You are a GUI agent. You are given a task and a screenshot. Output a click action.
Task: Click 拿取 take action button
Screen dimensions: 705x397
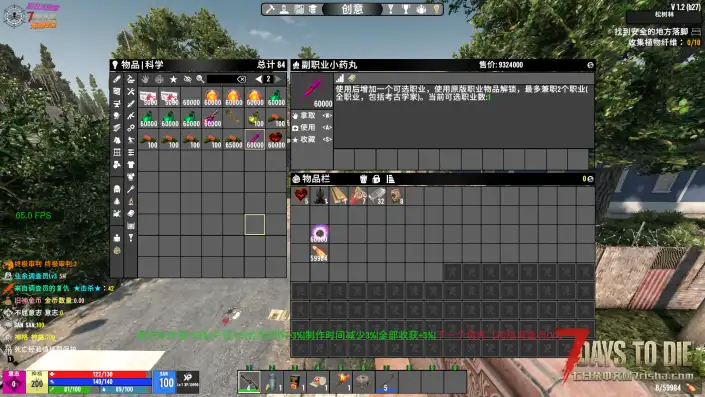[312, 116]
